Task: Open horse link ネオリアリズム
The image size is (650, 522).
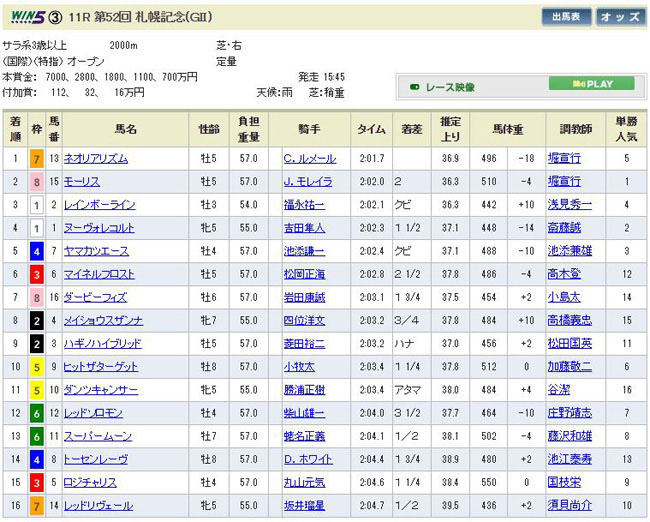Action: [95, 158]
